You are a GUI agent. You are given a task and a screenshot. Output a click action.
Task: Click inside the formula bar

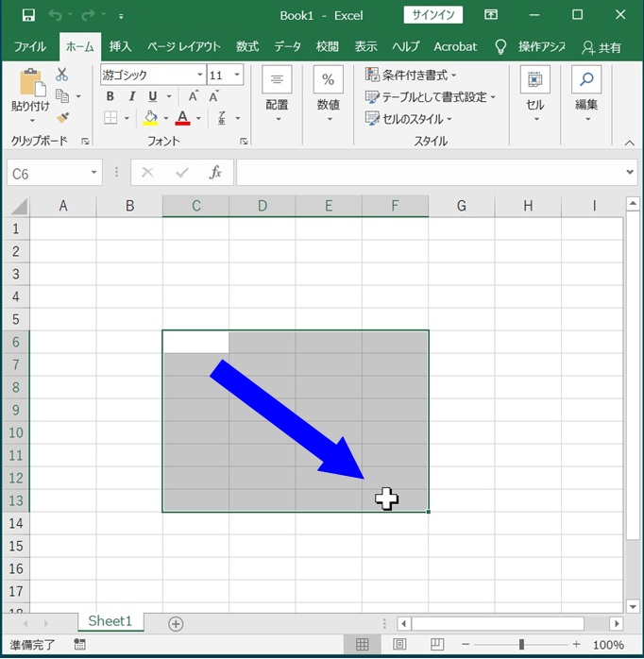[x=430, y=173]
